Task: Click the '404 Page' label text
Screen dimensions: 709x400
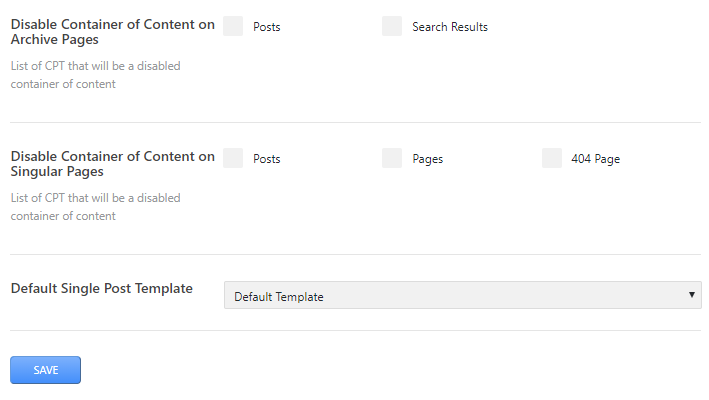Action: [595, 159]
